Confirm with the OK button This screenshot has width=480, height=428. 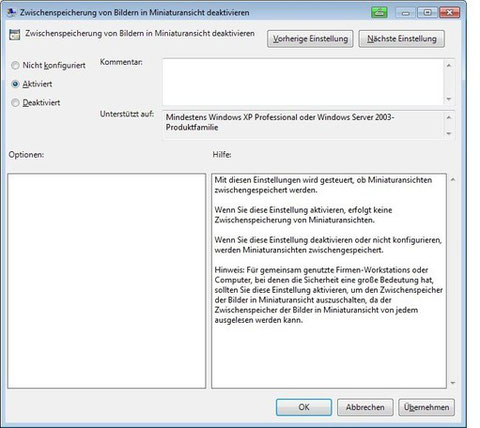[304, 407]
